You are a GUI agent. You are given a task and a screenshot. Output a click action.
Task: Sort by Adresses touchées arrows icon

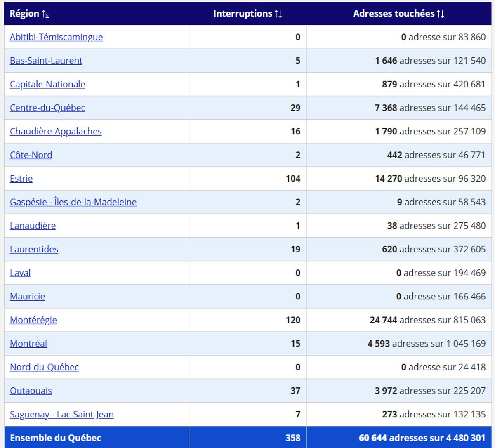(x=440, y=14)
